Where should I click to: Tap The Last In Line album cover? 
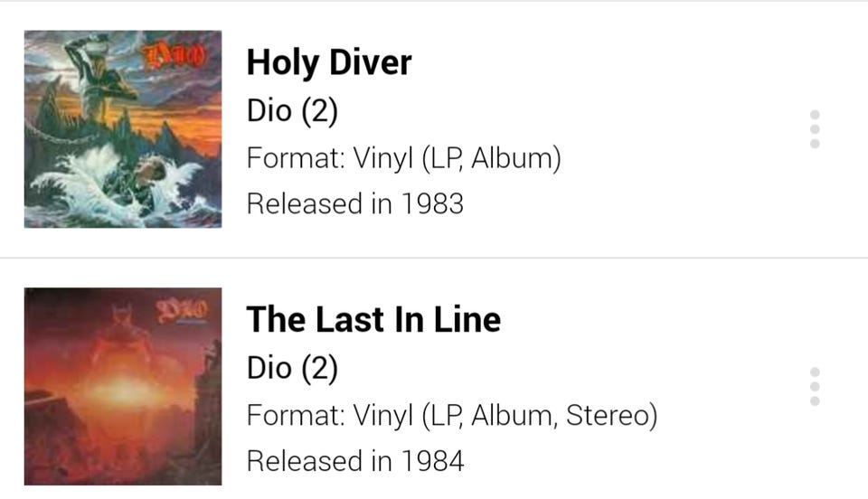pos(123,386)
